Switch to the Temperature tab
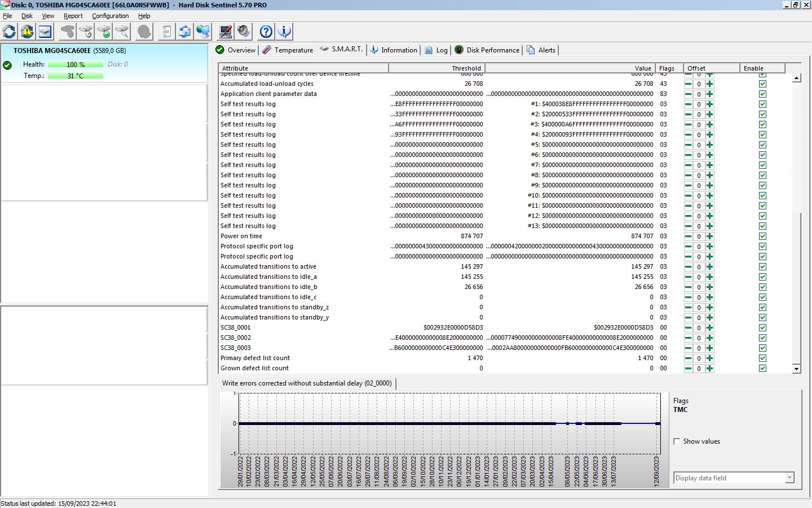This screenshot has height=508, width=812. 288,50
